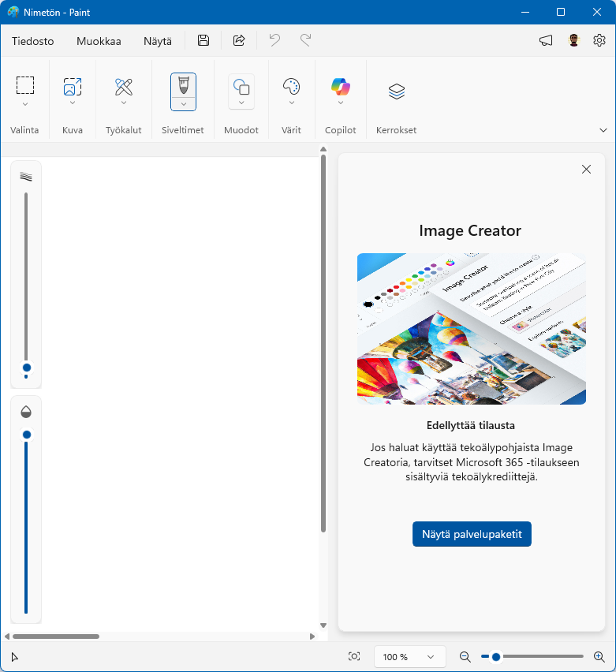The image size is (616, 672).
Task: Expand the Työkalut dropdown arrow
Action: click(124, 103)
